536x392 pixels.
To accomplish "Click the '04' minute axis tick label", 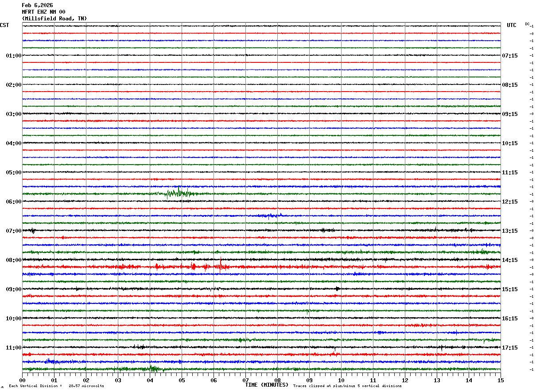I will tap(150, 380).
